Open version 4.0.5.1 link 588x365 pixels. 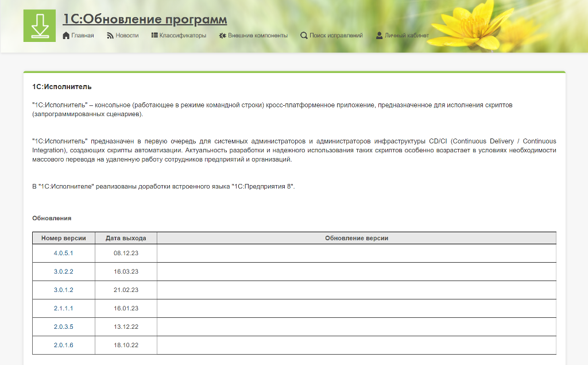click(x=64, y=253)
